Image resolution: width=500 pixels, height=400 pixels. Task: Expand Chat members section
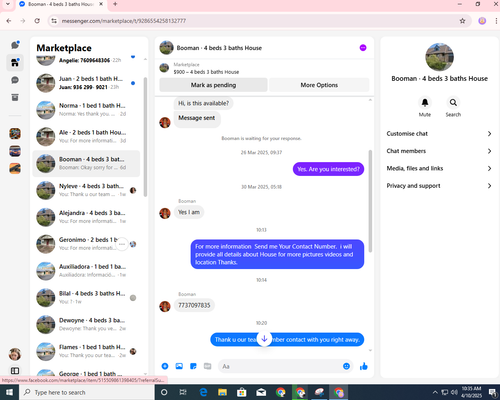(x=439, y=151)
